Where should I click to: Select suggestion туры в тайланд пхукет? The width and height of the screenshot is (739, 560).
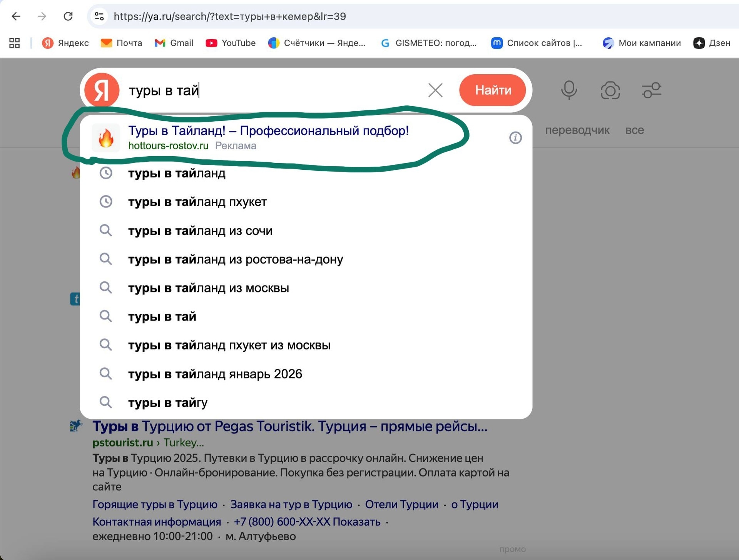pos(197,202)
